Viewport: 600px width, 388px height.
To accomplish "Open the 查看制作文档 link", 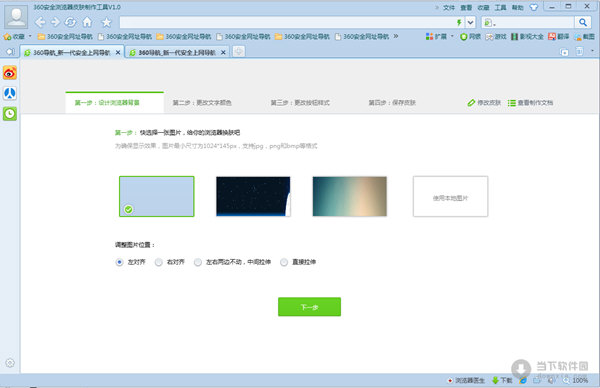I will click(x=530, y=103).
